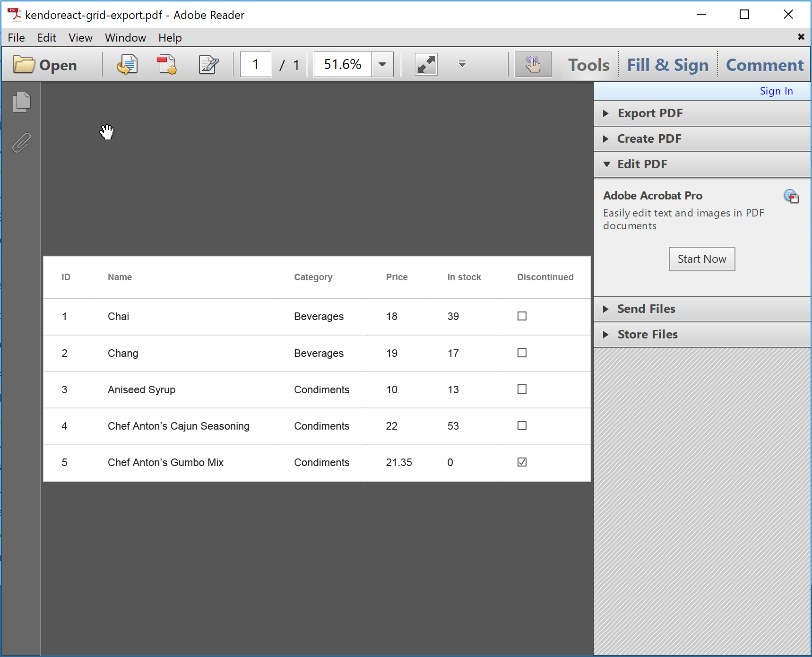Click the Open file icon

25,64
